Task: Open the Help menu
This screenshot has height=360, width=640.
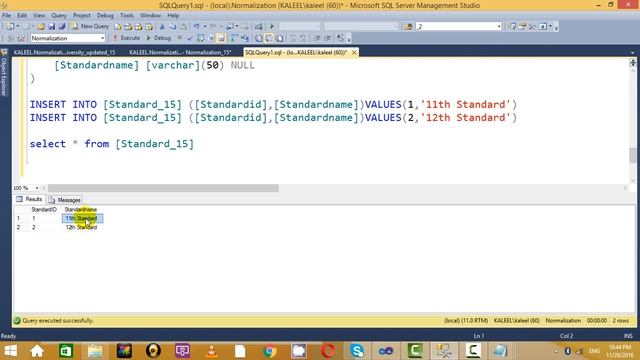Action: coord(173,16)
